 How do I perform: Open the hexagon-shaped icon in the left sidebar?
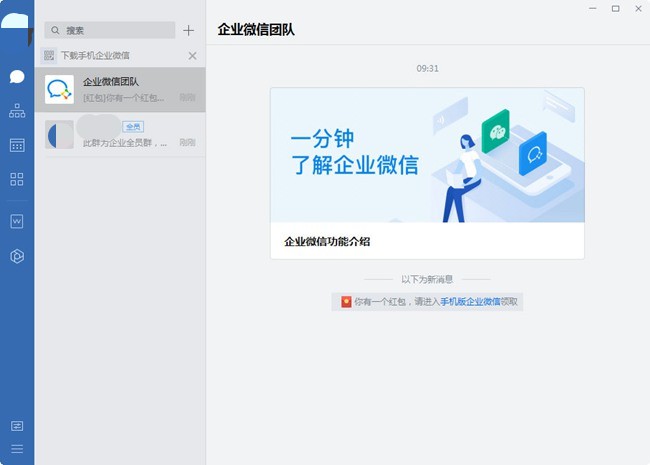pyautogui.click(x=17, y=256)
